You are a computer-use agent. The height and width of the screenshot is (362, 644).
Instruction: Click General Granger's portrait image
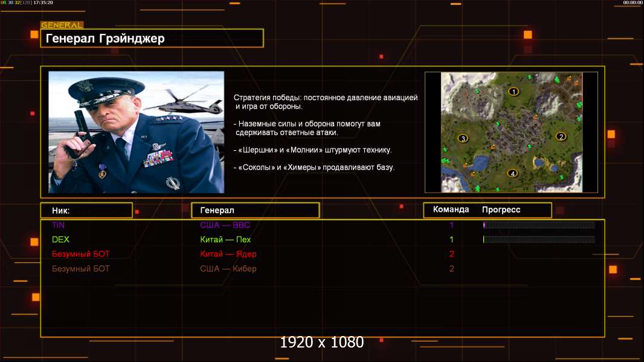(x=137, y=132)
